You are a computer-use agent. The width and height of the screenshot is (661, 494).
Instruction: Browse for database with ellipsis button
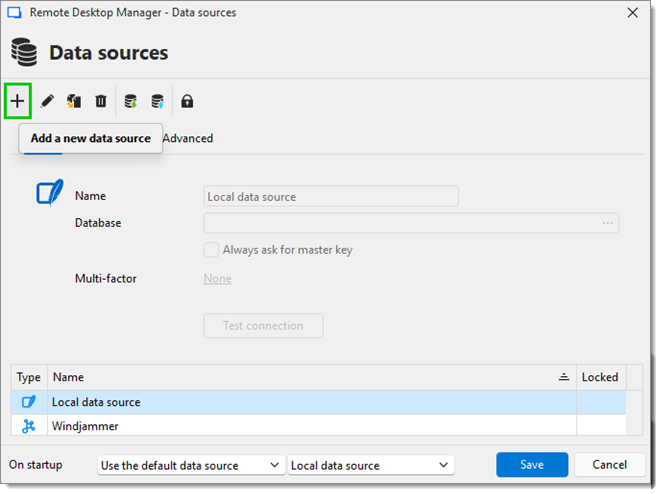pyautogui.click(x=607, y=223)
